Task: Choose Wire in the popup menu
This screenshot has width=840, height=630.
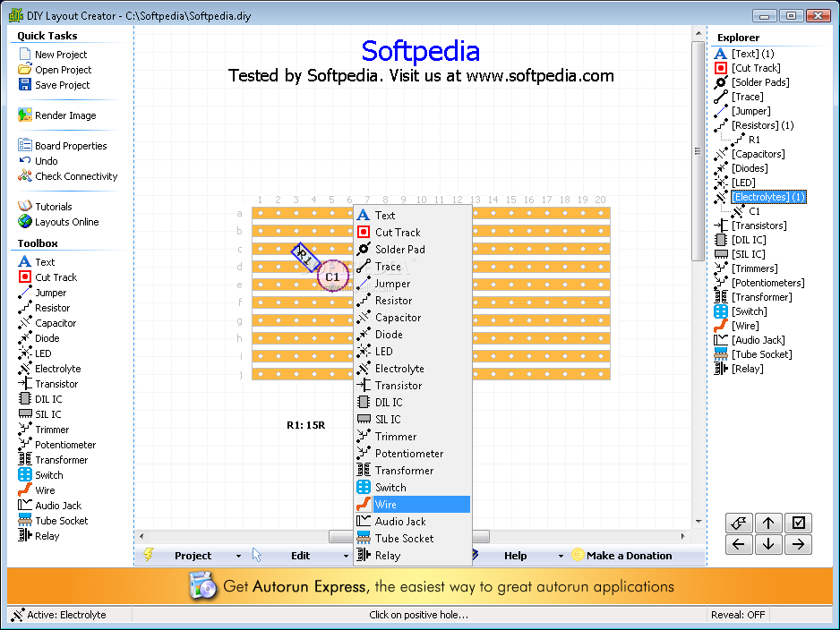Action: coord(413,504)
